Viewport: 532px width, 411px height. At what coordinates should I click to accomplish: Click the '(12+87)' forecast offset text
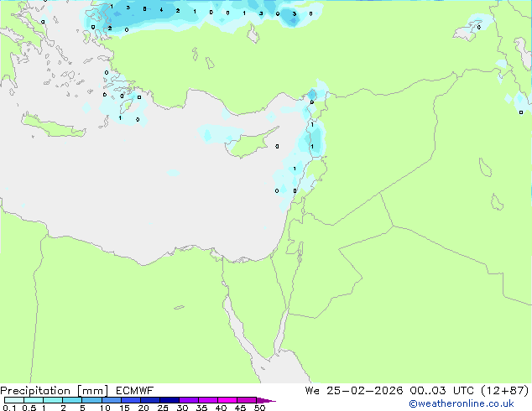click(505, 391)
